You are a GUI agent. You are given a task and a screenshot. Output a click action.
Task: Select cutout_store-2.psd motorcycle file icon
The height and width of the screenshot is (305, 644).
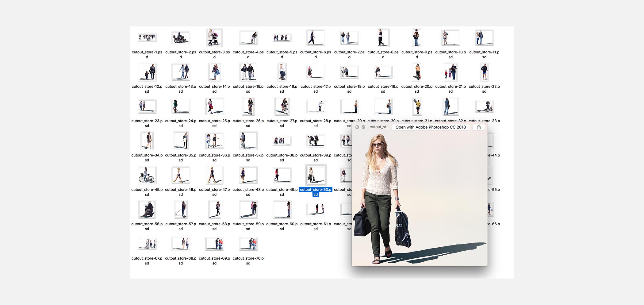click(x=181, y=38)
